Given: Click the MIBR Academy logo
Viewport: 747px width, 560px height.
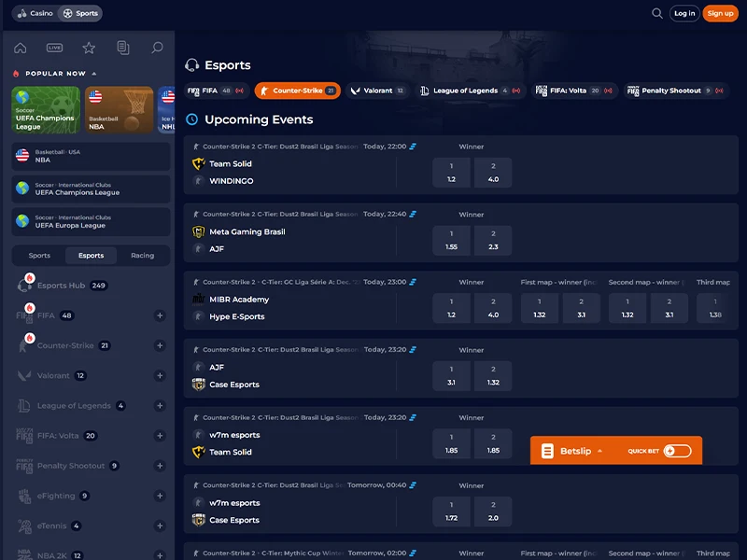Looking at the screenshot, I should coord(198,300).
